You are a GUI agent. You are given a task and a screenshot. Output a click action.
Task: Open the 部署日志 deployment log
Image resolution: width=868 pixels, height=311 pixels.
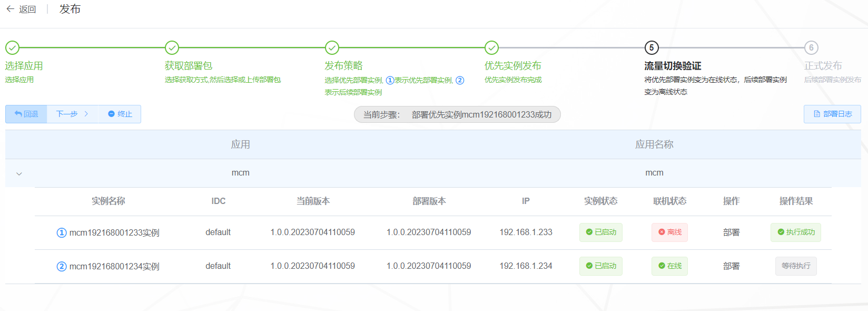pos(832,114)
